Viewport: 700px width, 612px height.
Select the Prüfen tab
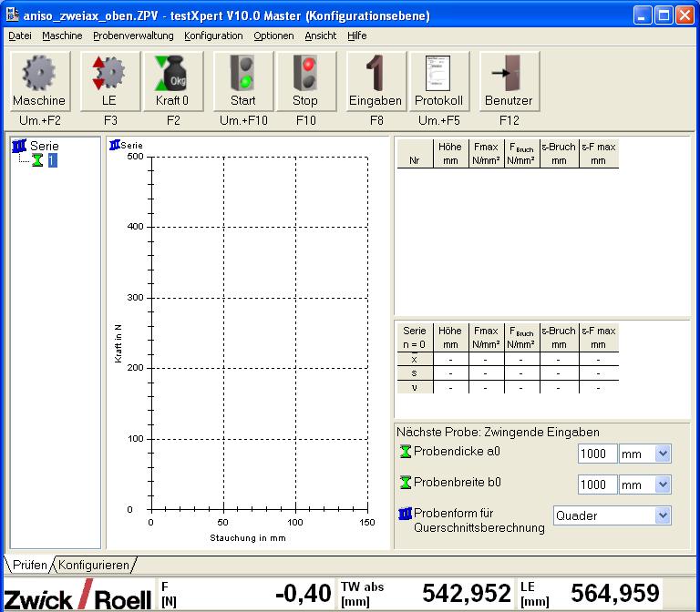point(29,565)
